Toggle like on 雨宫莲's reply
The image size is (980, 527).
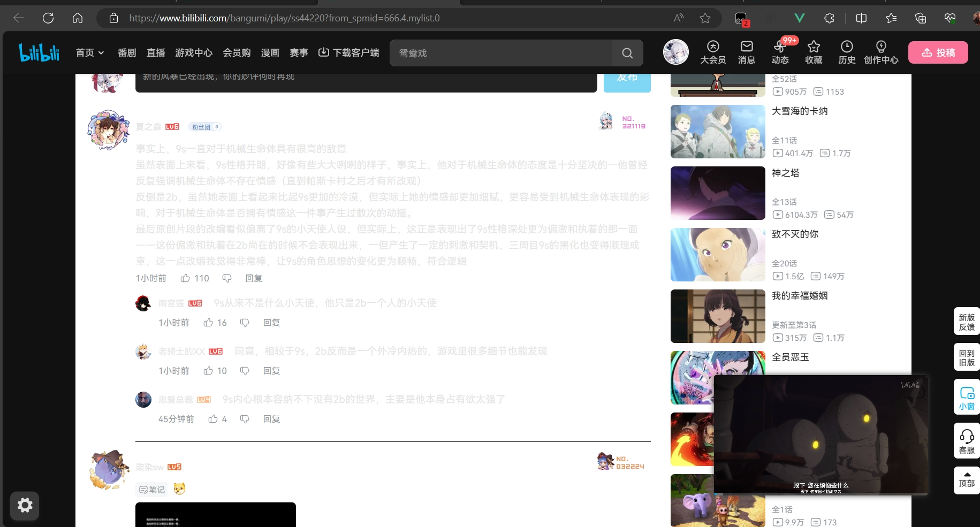[208, 323]
